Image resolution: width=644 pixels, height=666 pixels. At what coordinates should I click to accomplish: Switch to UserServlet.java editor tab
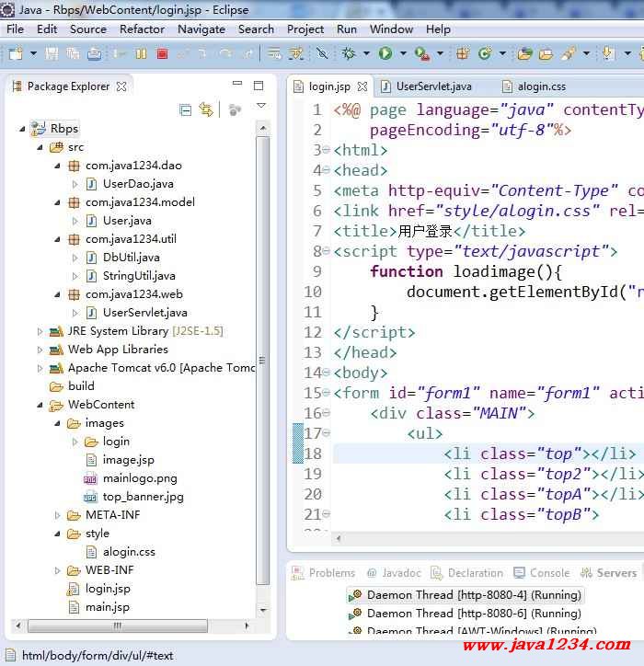point(427,86)
